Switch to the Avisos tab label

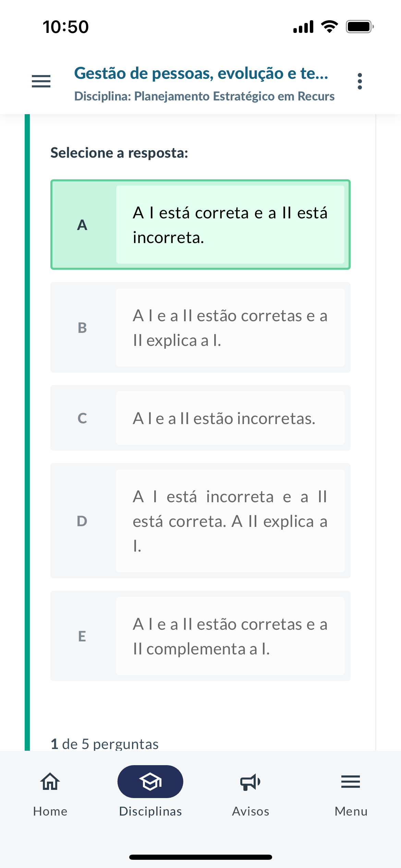coord(251,811)
